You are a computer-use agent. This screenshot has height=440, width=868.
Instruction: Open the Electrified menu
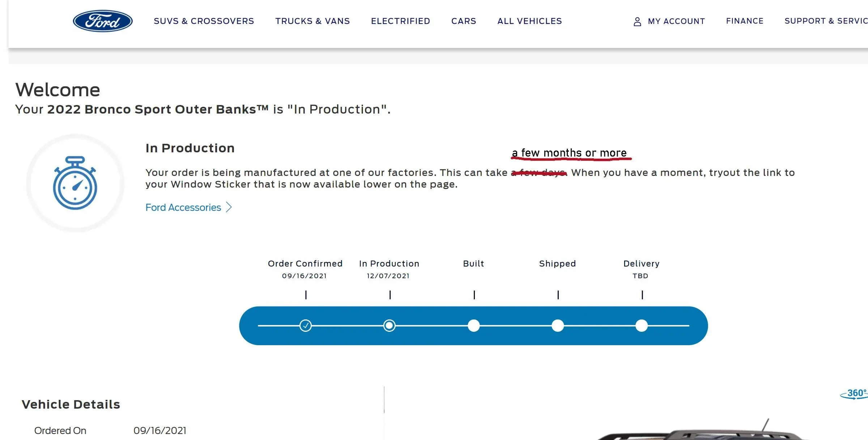[x=400, y=21]
